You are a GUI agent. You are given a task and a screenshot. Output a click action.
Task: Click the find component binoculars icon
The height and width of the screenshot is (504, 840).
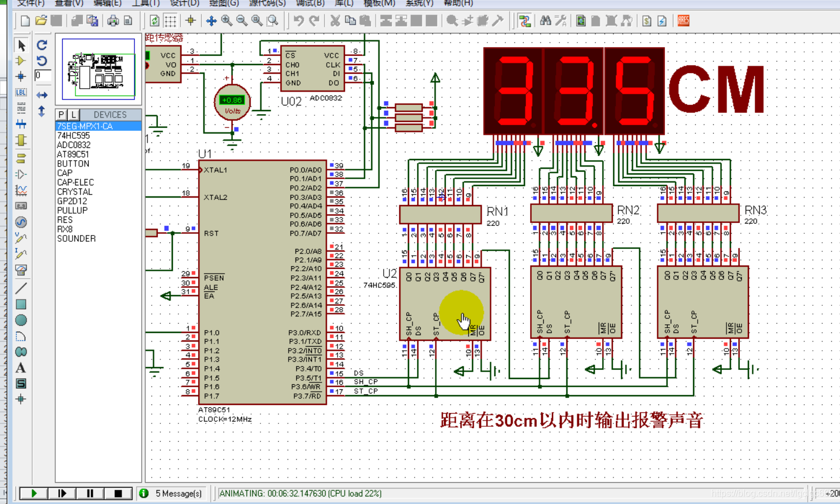tap(546, 21)
